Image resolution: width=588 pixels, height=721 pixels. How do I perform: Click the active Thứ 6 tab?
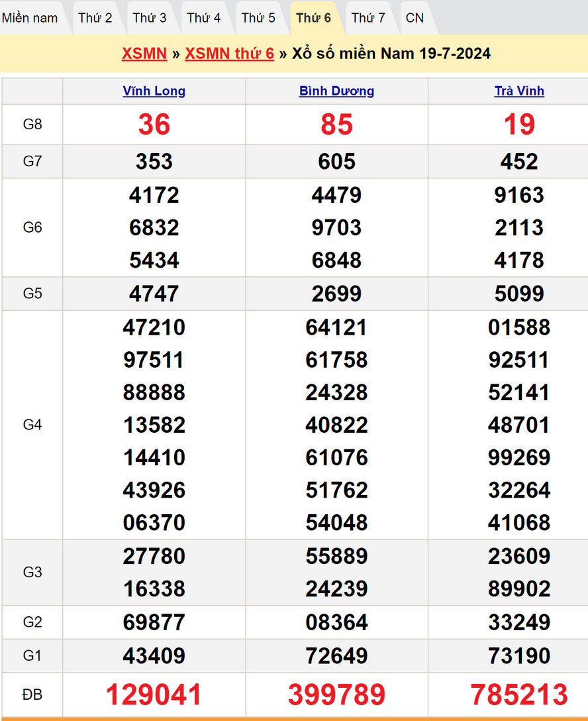click(x=313, y=18)
